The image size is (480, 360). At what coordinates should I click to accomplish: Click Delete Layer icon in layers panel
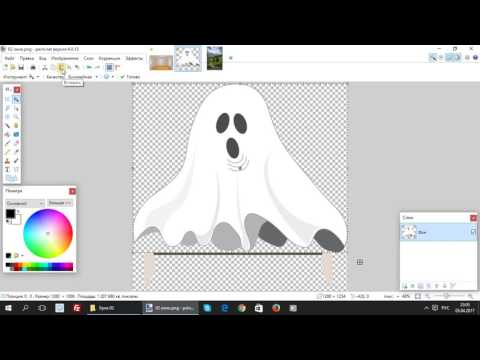coord(413,286)
